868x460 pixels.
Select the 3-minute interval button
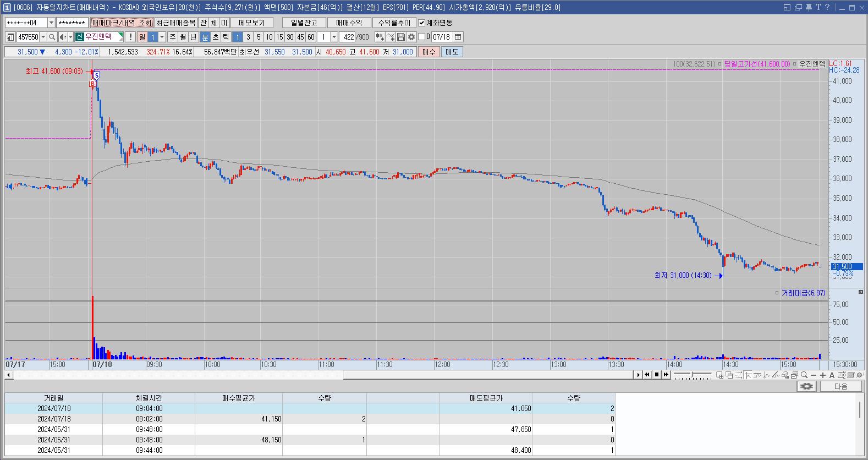click(x=248, y=37)
